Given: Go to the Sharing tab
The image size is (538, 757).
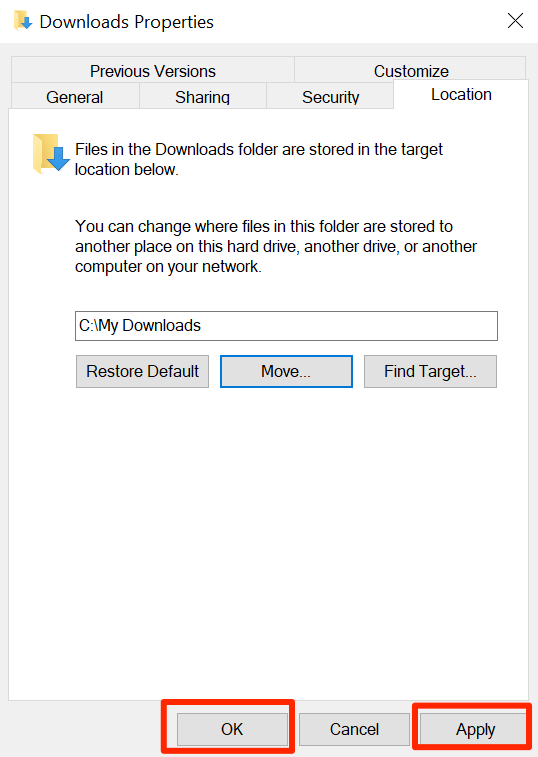Looking at the screenshot, I should [202, 97].
